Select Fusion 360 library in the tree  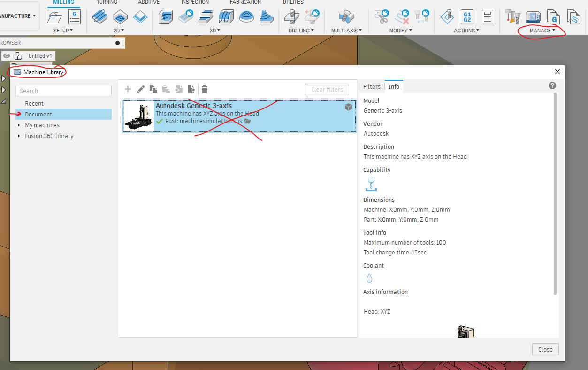click(49, 136)
